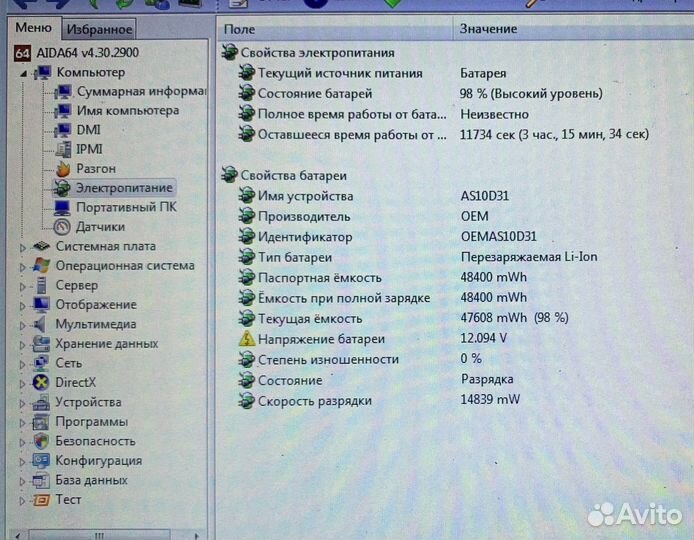The image size is (694, 540).
Task: Click the Отображение display icon
Action: point(41,305)
